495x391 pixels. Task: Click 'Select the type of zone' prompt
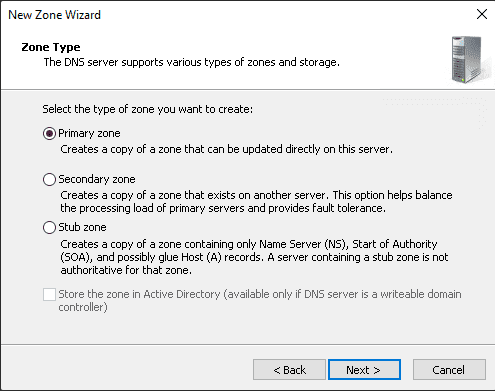[x=148, y=109]
